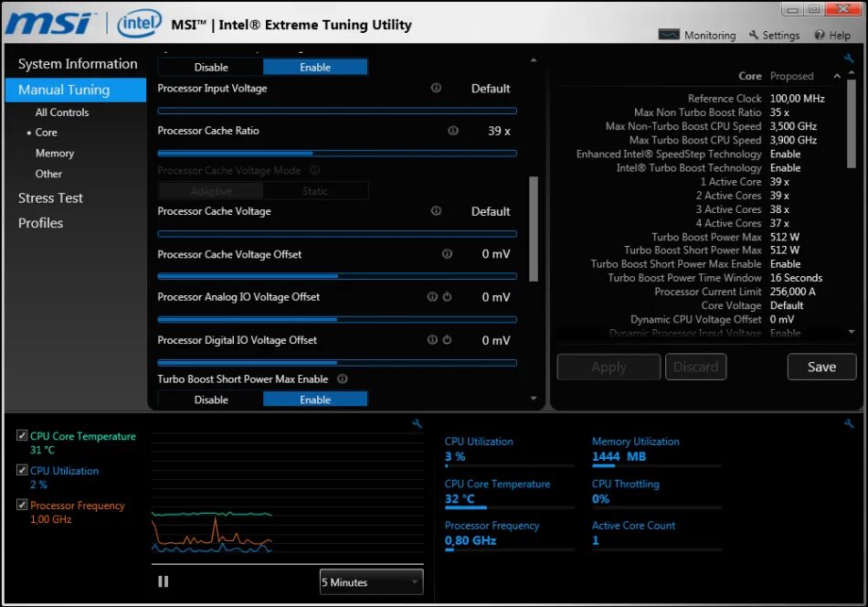Click the Discard button

click(x=695, y=367)
